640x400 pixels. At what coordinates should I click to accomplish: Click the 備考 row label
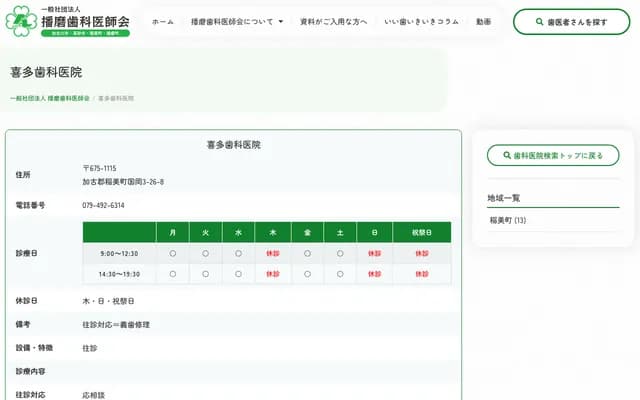23,324
